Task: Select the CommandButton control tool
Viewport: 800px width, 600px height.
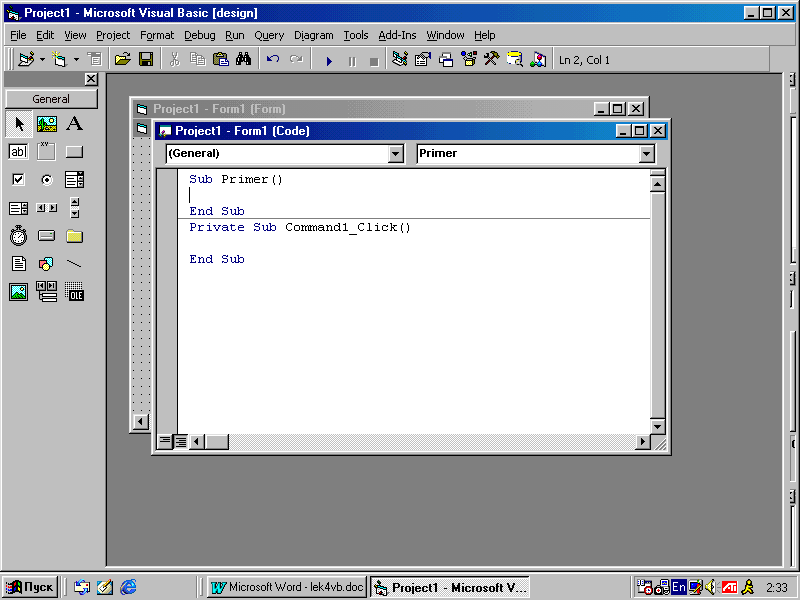Action: (x=74, y=152)
